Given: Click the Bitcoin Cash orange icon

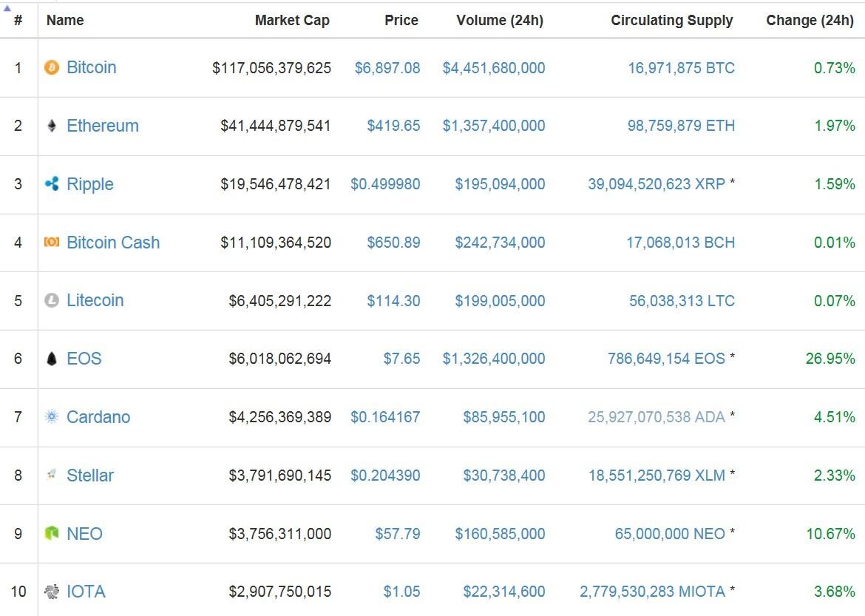Looking at the screenshot, I should 51,242.
